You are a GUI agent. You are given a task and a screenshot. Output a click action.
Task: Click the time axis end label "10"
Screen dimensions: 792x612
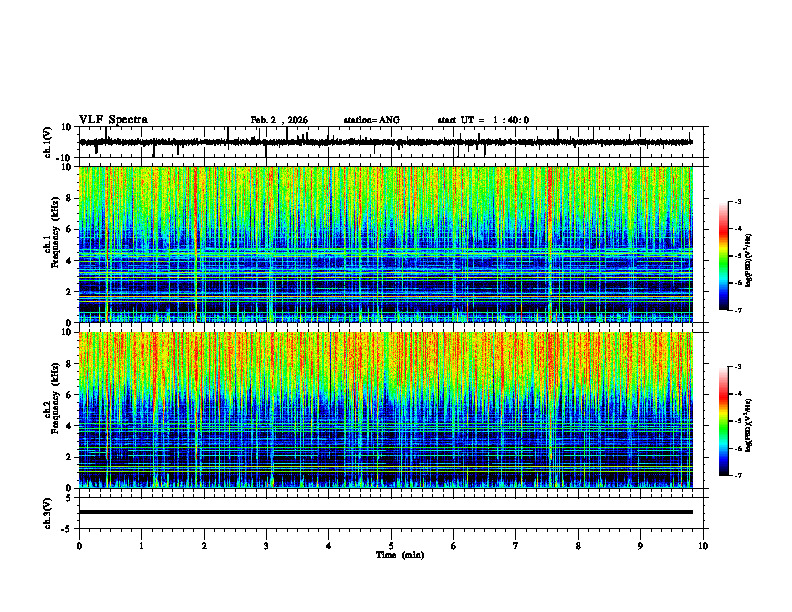coord(703,546)
